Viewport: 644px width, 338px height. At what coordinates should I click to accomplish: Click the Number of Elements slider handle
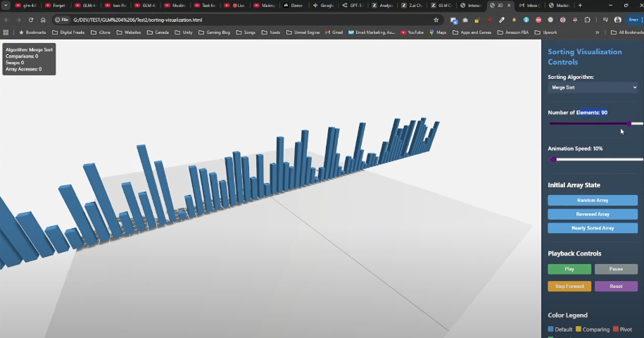(629, 123)
